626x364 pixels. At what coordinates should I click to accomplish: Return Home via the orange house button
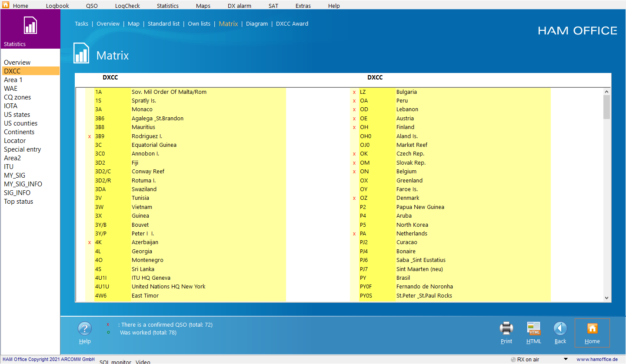pos(592,328)
